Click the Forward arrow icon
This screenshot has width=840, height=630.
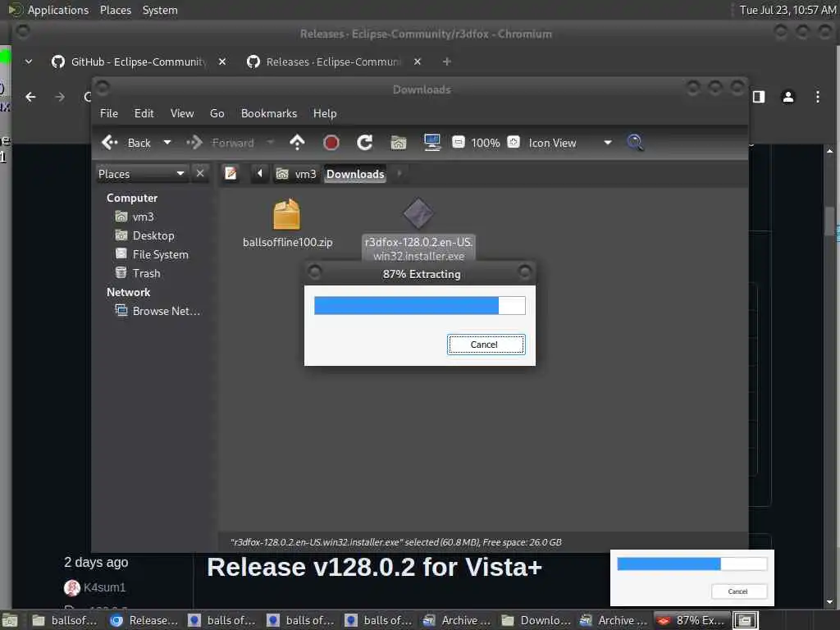(x=194, y=143)
